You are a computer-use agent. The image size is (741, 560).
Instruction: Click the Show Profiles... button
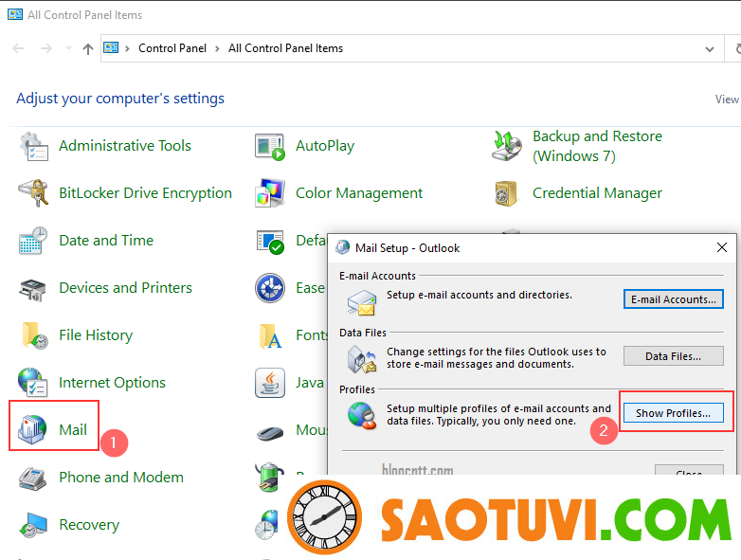(x=674, y=413)
